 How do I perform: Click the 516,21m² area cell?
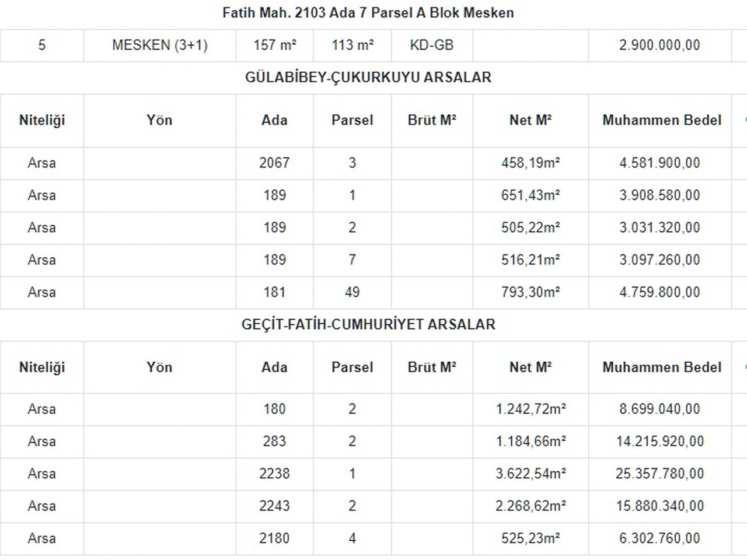pyautogui.click(x=530, y=260)
